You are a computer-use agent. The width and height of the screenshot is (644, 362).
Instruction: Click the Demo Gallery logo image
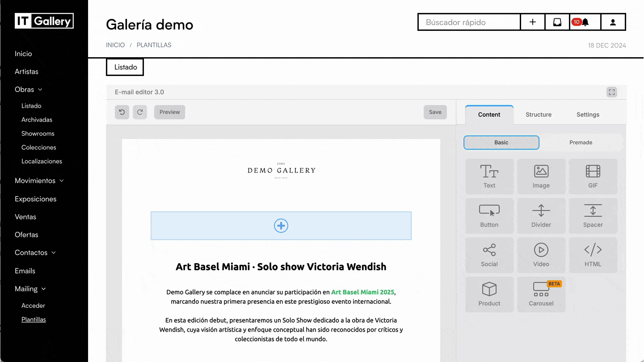pos(281,170)
